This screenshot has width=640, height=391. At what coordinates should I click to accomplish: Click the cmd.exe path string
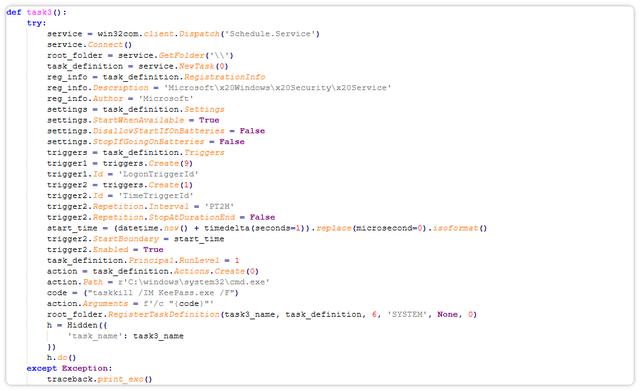194,282
